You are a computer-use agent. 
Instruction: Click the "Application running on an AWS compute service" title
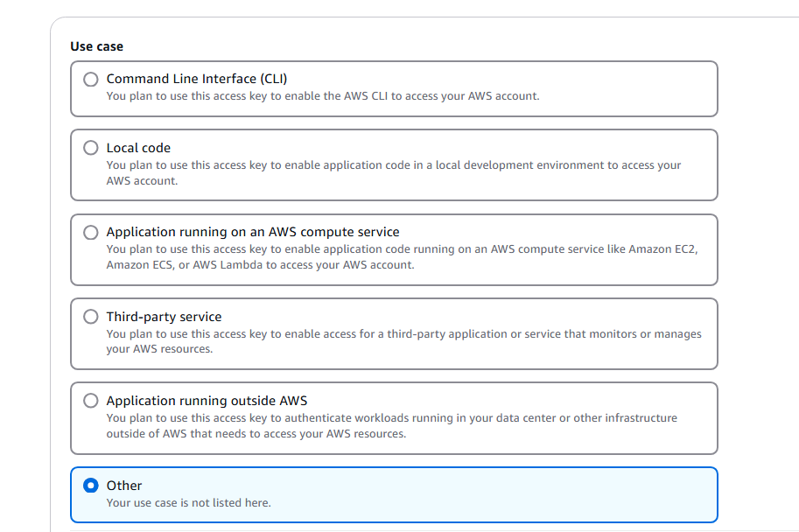point(252,232)
